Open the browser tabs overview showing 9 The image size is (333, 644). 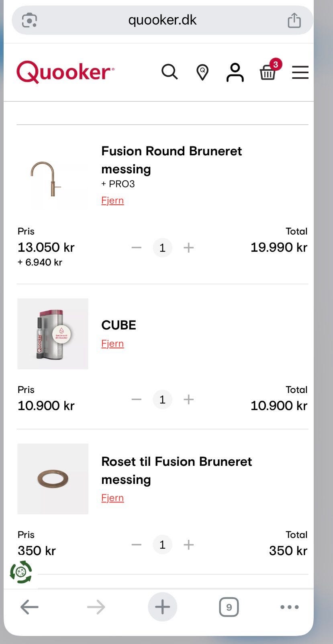click(229, 607)
